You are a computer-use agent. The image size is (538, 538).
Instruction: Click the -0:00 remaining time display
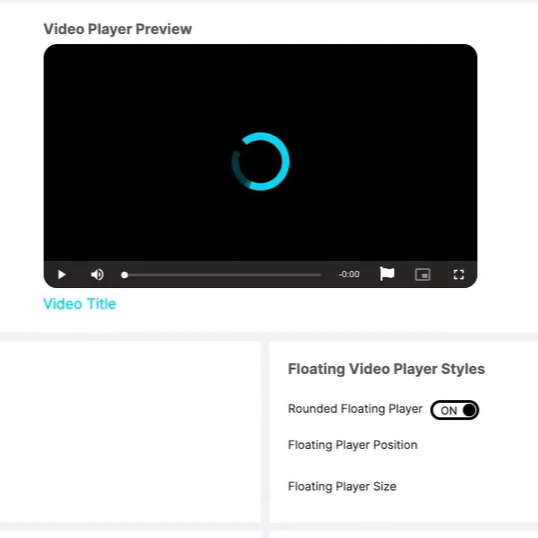point(349,274)
